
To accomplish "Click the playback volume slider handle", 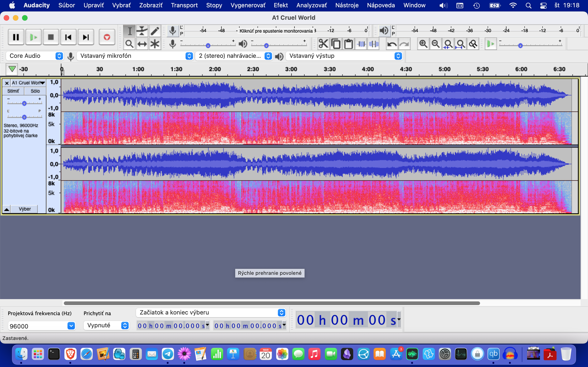I will 266,46.
